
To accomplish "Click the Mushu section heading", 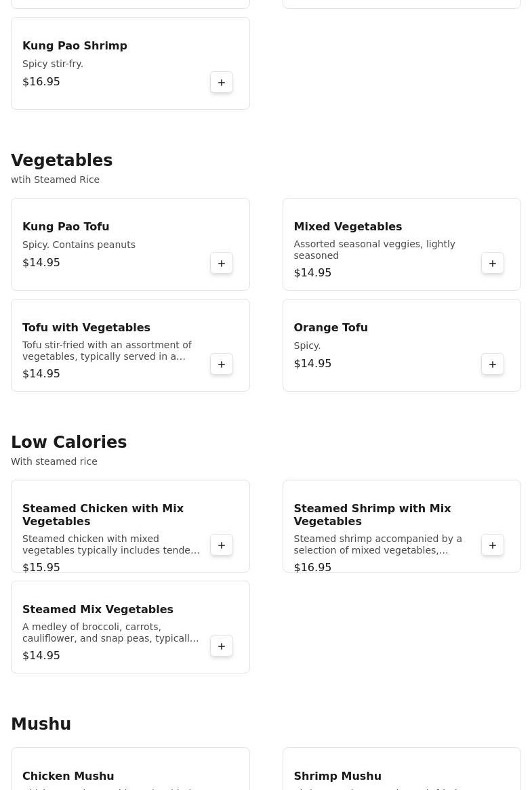I will coord(41,724).
